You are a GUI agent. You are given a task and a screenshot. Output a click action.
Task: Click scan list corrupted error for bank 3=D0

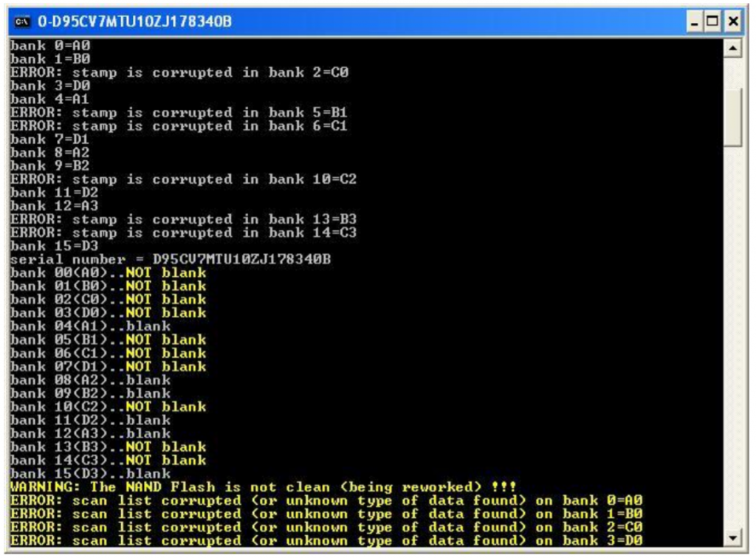(x=326, y=540)
